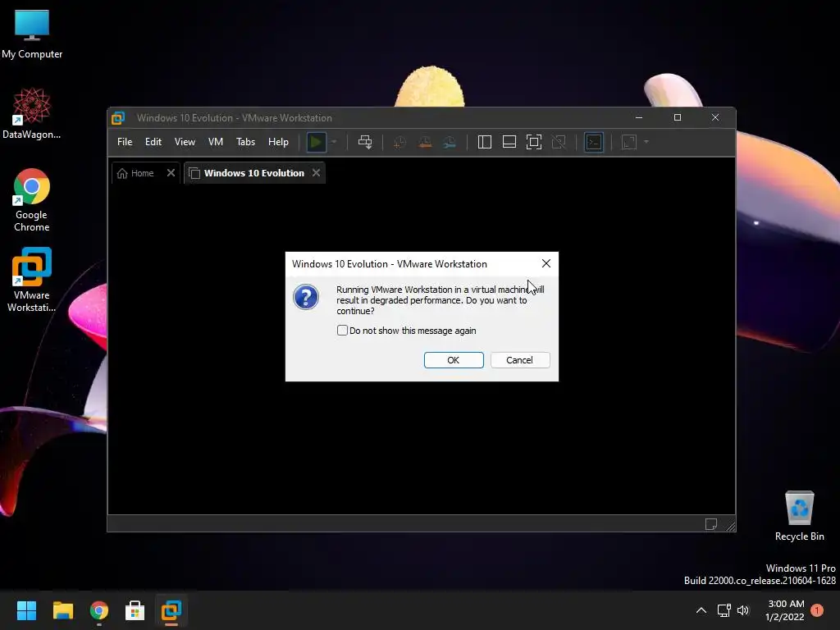Close the VMware warning dialog with X
The height and width of the screenshot is (630, 840).
(546, 263)
